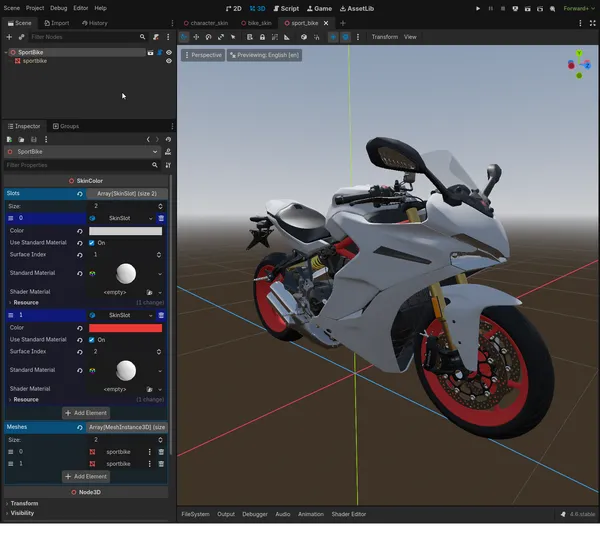Select the Scale mode tool
The width and height of the screenshot is (600, 535).
click(x=220, y=37)
